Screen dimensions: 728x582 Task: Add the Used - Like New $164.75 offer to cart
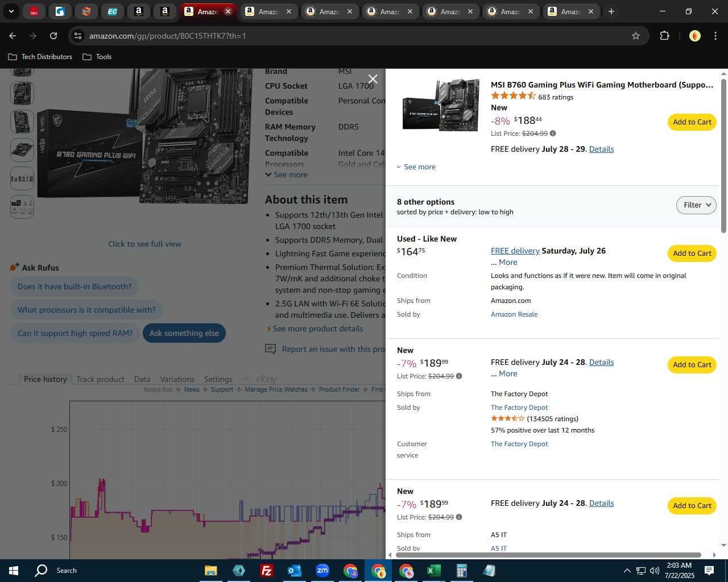click(x=692, y=253)
